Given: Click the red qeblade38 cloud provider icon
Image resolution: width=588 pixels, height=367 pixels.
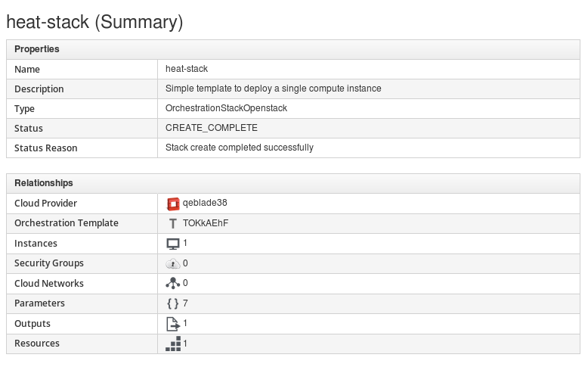Looking at the screenshot, I should [173, 204].
